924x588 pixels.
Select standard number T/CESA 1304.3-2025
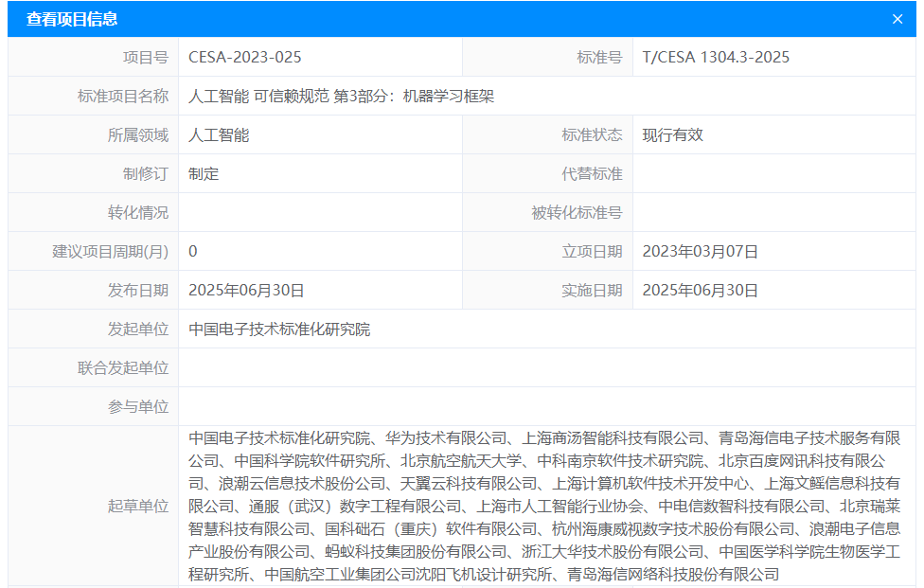pyautogui.click(x=716, y=57)
